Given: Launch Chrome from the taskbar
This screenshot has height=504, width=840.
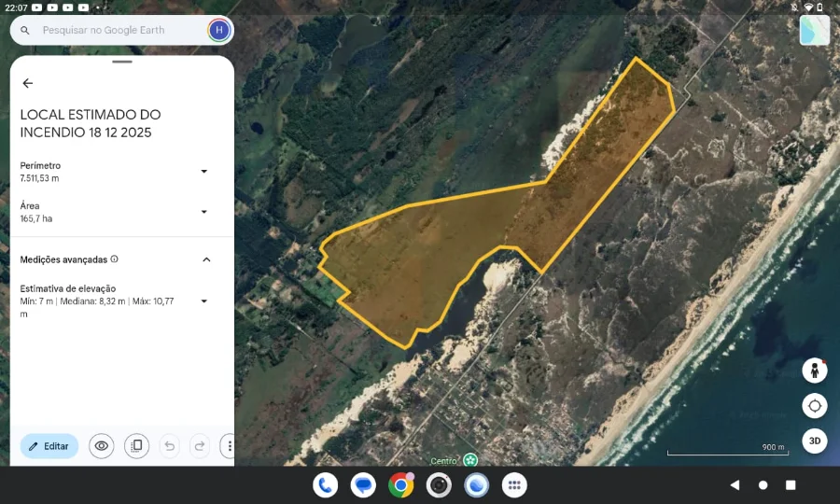Looking at the screenshot, I should 400,485.
